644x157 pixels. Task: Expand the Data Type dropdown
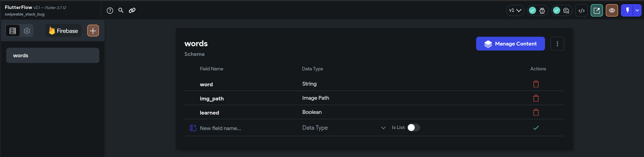pyautogui.click(x=344, y=128)
